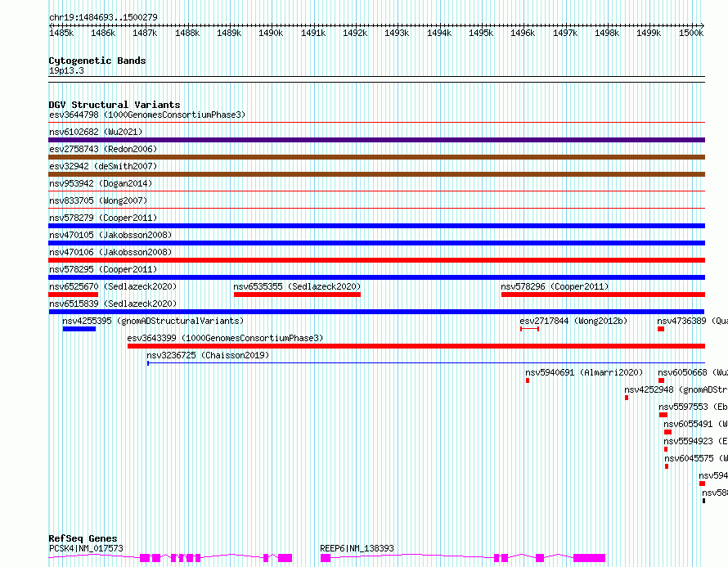Click the esv3644798 1000GenomesConsortiumPhase3 variant label

(147, 115)
